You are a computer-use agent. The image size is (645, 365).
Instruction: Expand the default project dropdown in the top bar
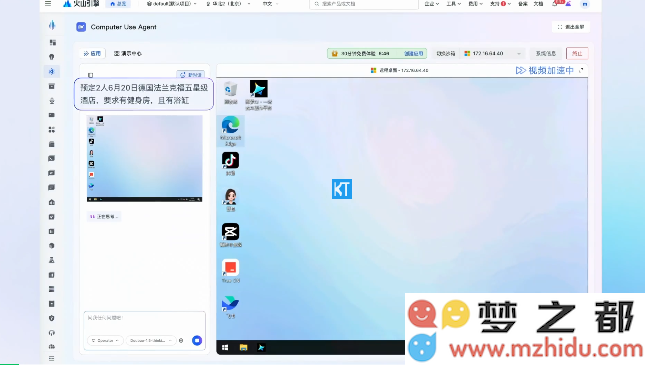pos(172,4)
